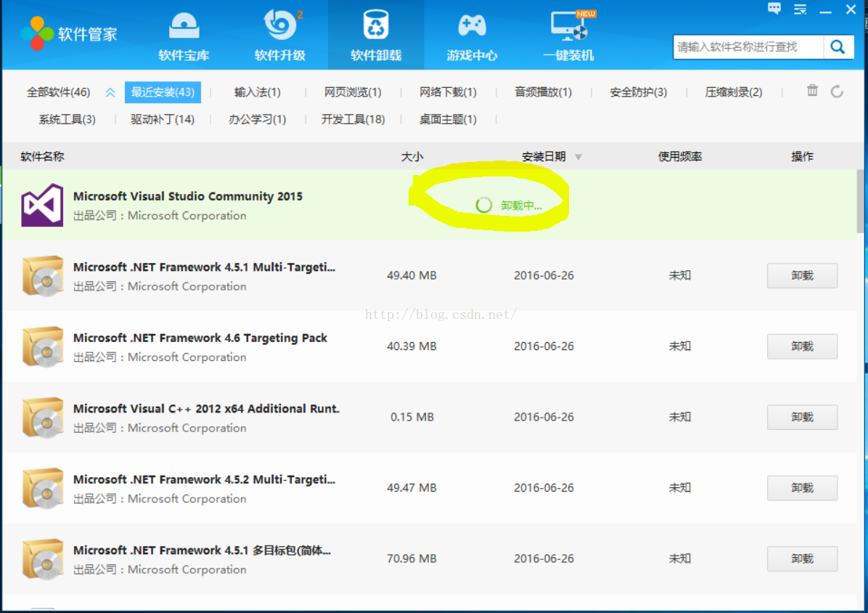Screen dimensions: 868x613
Task: Open the 软件宝库 software library icon
Action: 184,26
